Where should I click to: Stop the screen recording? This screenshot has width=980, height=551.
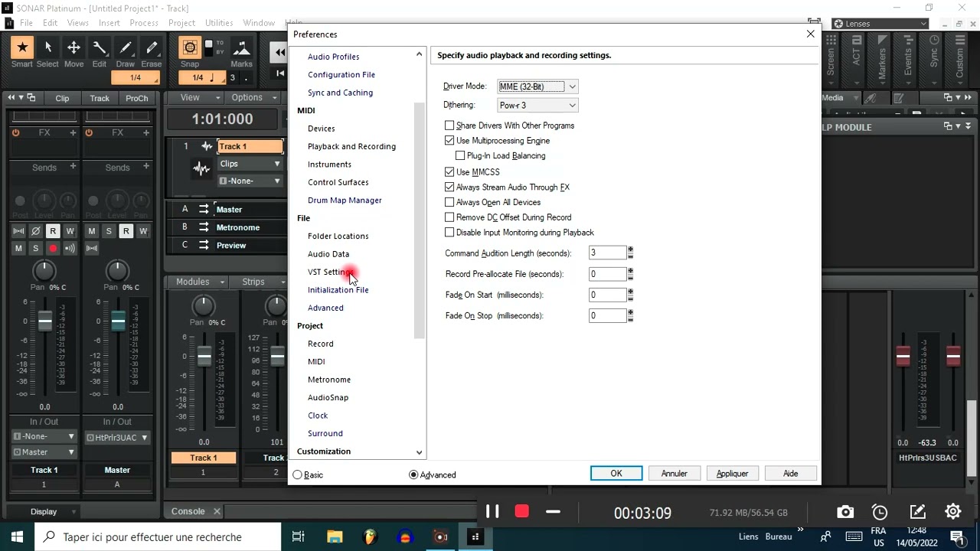522,512
